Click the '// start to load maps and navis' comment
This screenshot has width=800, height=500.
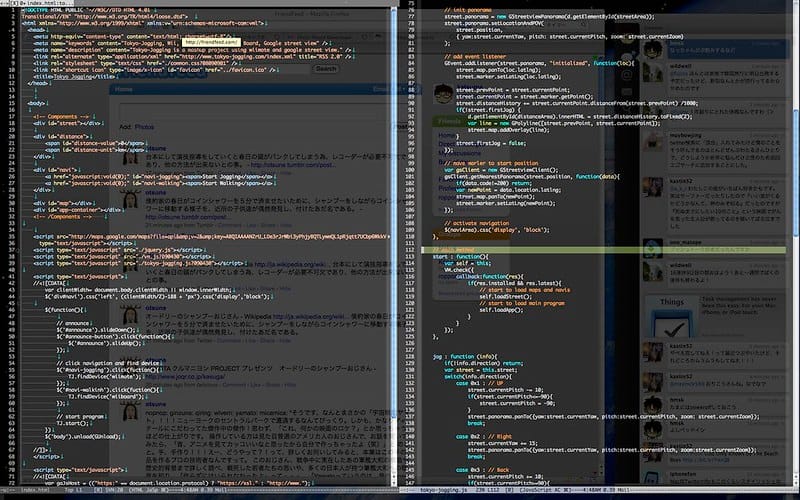(x=524, y=290)
